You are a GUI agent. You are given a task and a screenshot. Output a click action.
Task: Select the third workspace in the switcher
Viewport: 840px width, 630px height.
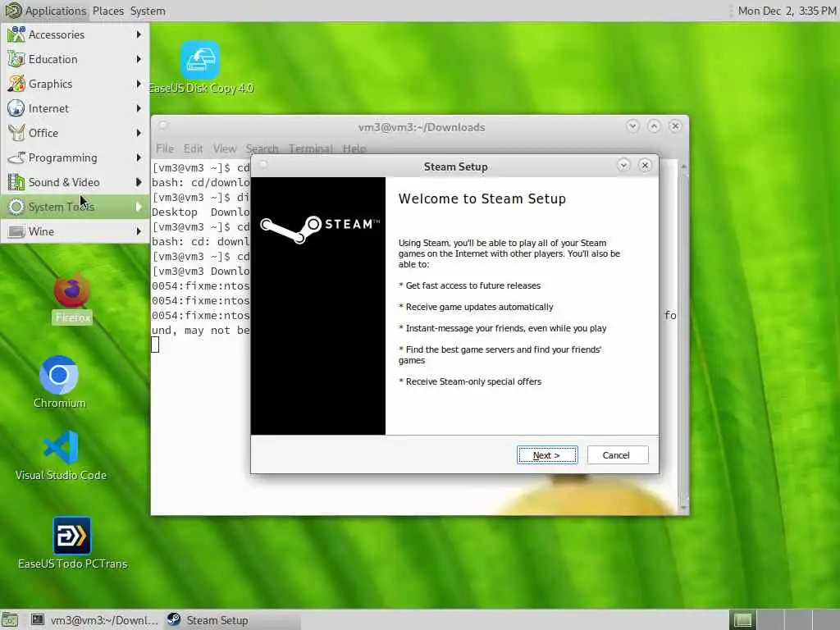point(797,620)
